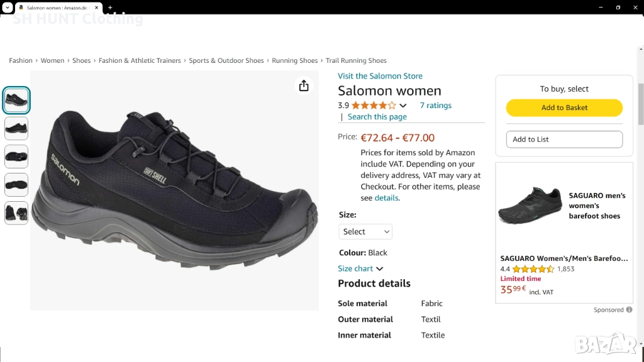
Task: Open the 7 ratings link
Action: pyautogui.click(x=435, y=106)
